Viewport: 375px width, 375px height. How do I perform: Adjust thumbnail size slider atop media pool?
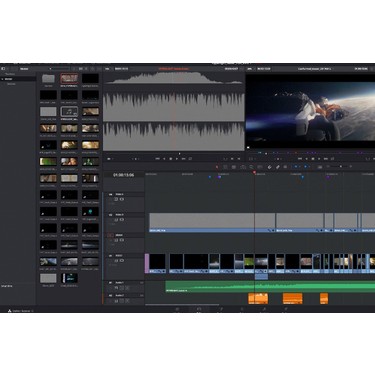(59, 69)
